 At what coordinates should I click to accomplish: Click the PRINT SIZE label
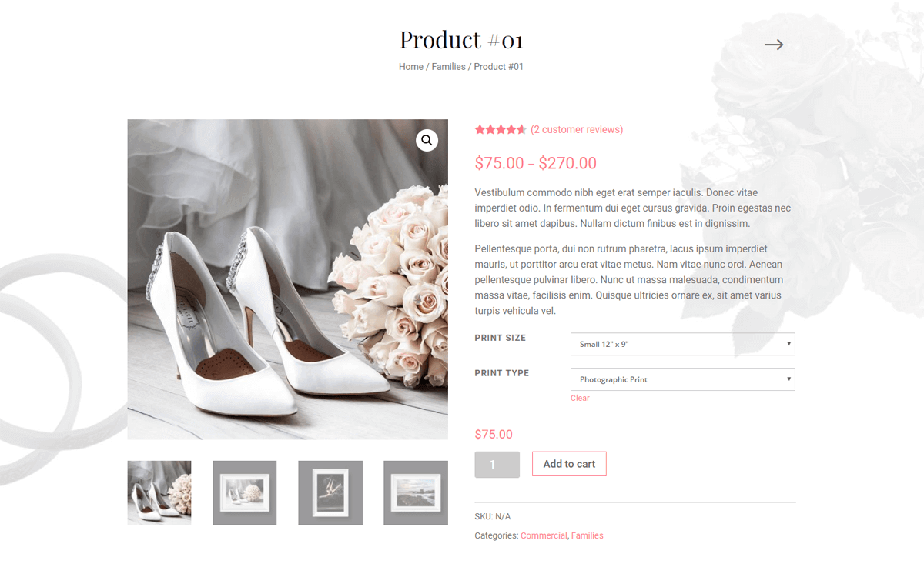[x=500, y=338]
